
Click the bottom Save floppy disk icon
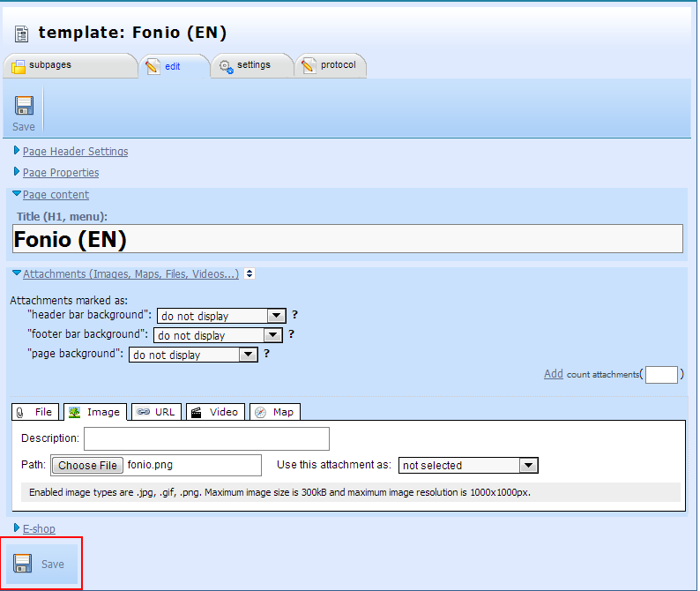(24, 564)
